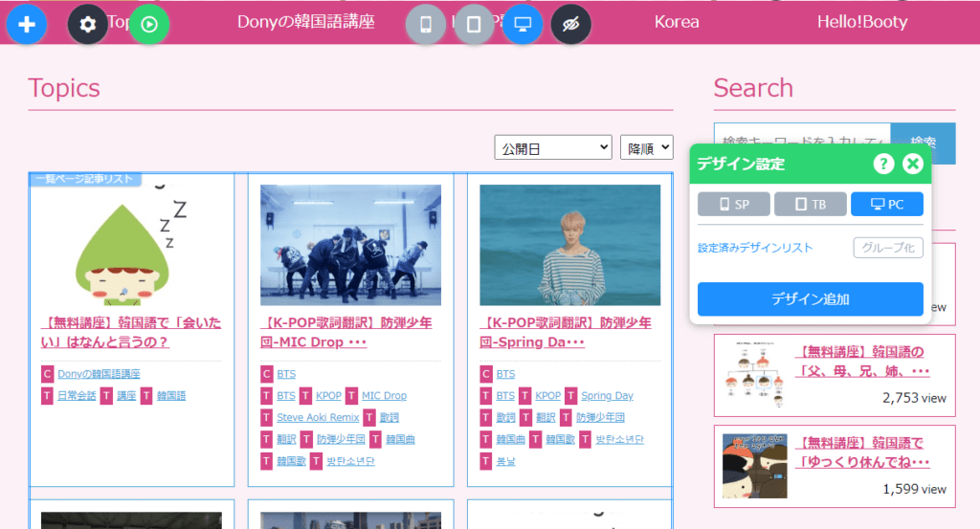Viewport: 980px width, 529px height.
Task: Toggle the crossed-eye visibility icon
Action: [571, 24]
